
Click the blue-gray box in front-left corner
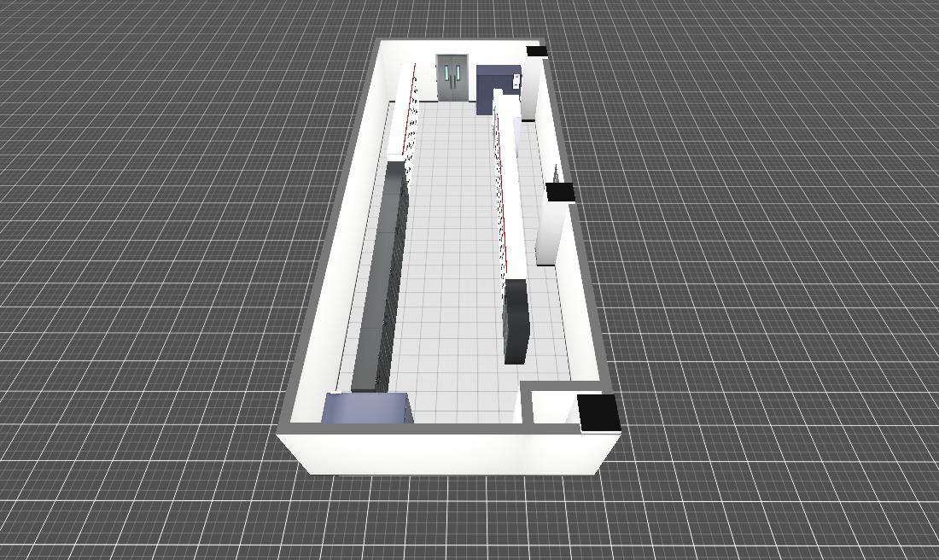pos(367,408)
